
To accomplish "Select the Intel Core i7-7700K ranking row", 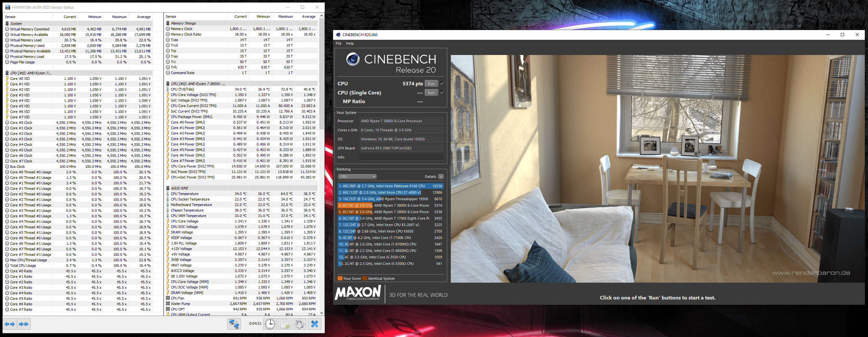I will click(391, 238).
